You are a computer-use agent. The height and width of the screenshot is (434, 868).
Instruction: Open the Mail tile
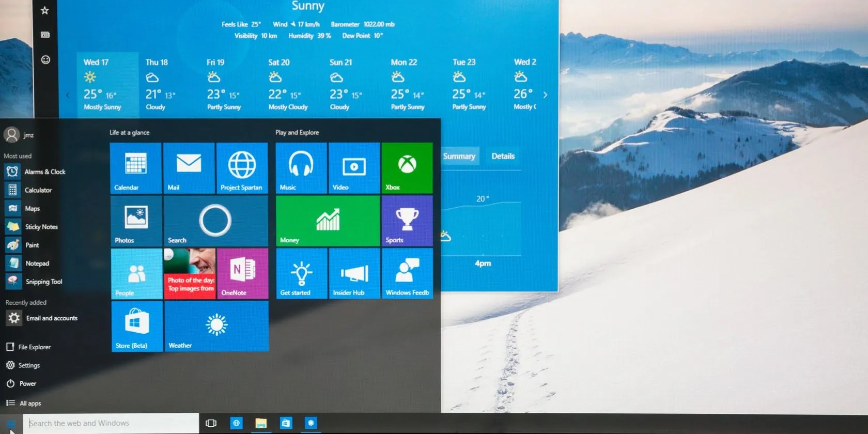click(189, 168)
